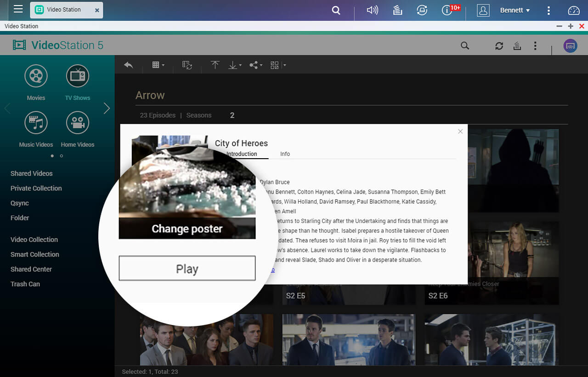Open the hooded archer episode thumbnail

(513, 171)
